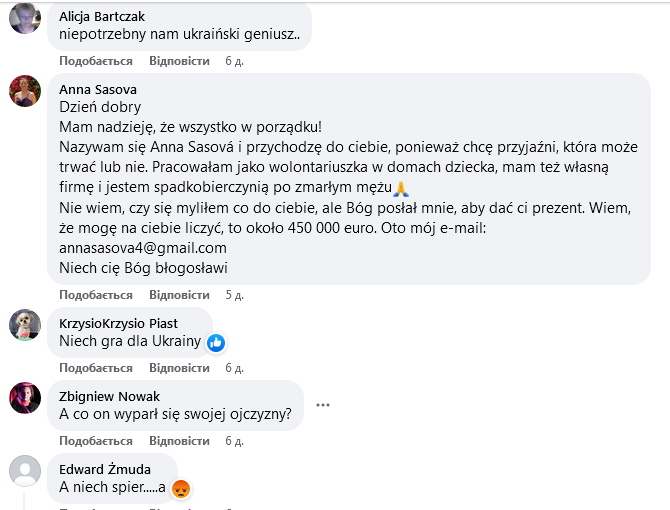The image size is (670, 510).
Task: Open Anna Sasova's profile avatar
Action: [25, 91]
